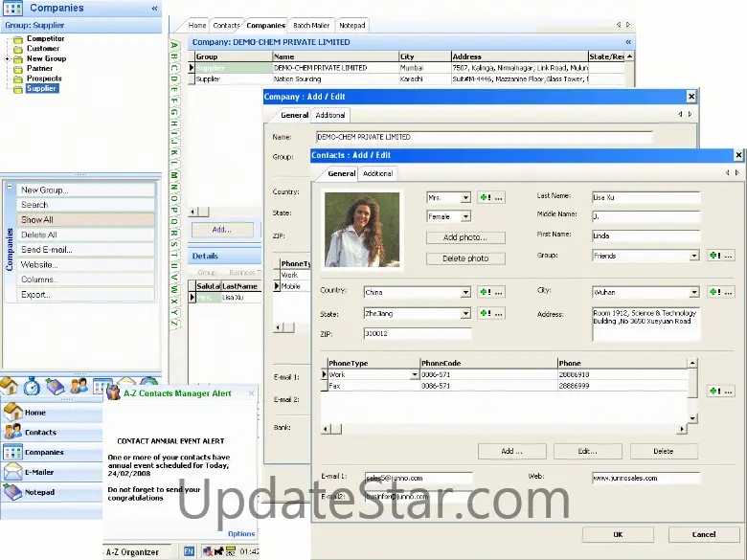
Task: Click Edit... button under phone table
Action: point(587,451)
